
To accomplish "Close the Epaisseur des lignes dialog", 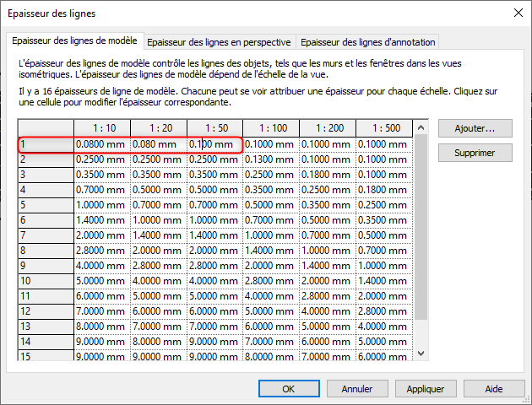I will (x=517, y=13).
